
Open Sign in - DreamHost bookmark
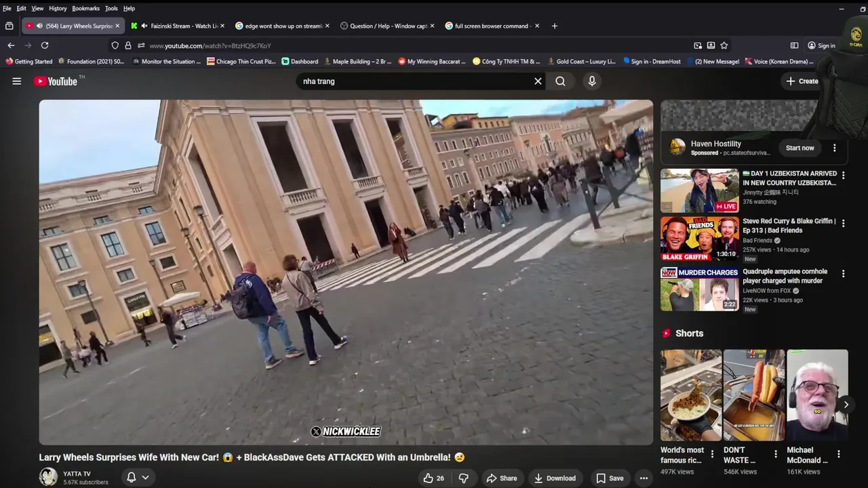(x=652, y=61)
